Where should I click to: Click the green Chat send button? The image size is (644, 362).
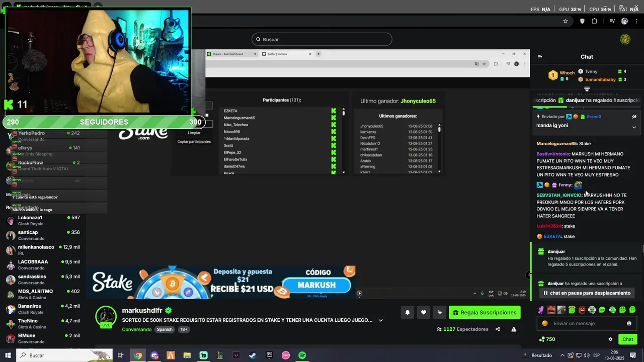[x=627, y=339]
